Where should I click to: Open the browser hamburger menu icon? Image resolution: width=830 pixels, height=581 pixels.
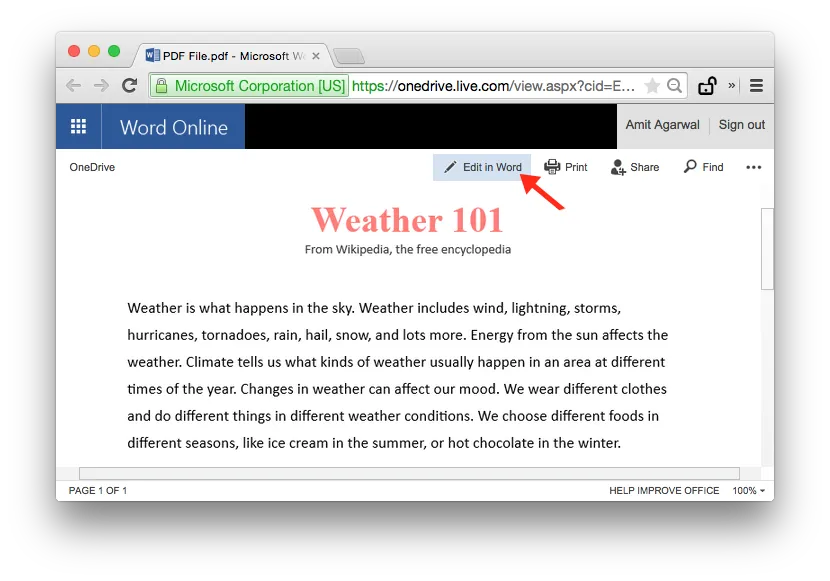[757, 85]
